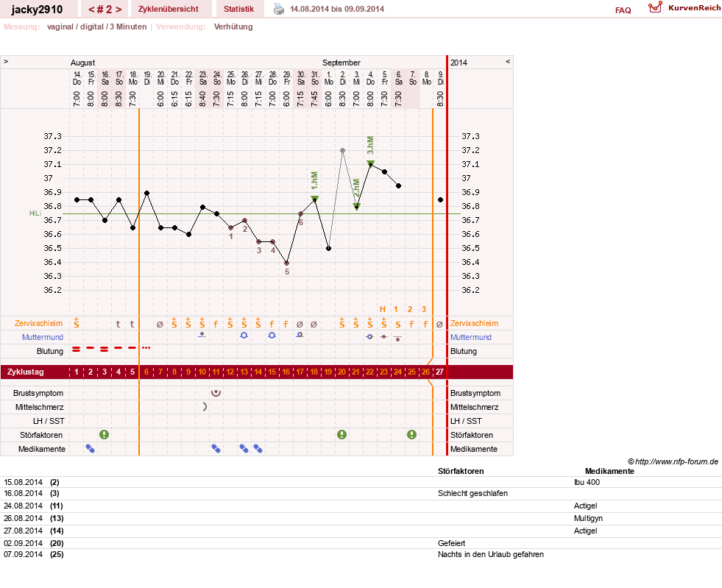Viewport: 722px width, 588px height.
Task: Click the cervical mucus 't' on day 4
Action: (x=118, y=324)
